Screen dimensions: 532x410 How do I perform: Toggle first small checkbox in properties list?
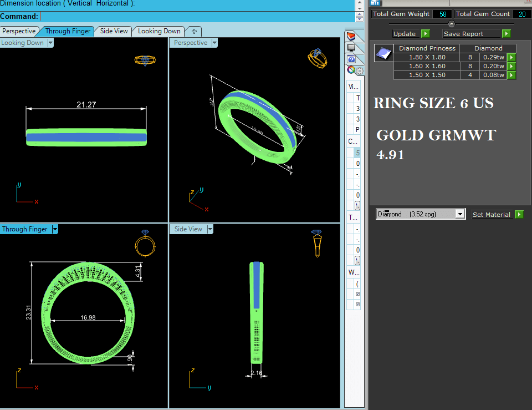[x=357, y=293]
